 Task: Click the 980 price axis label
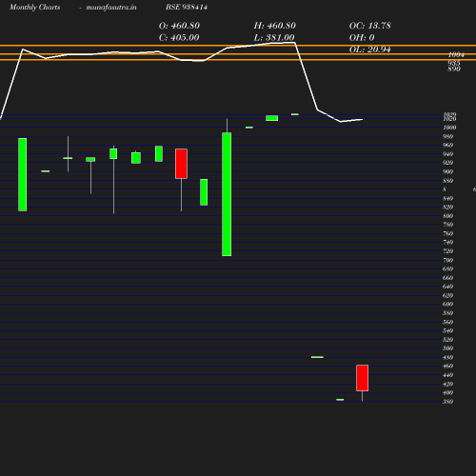point(447,136)
